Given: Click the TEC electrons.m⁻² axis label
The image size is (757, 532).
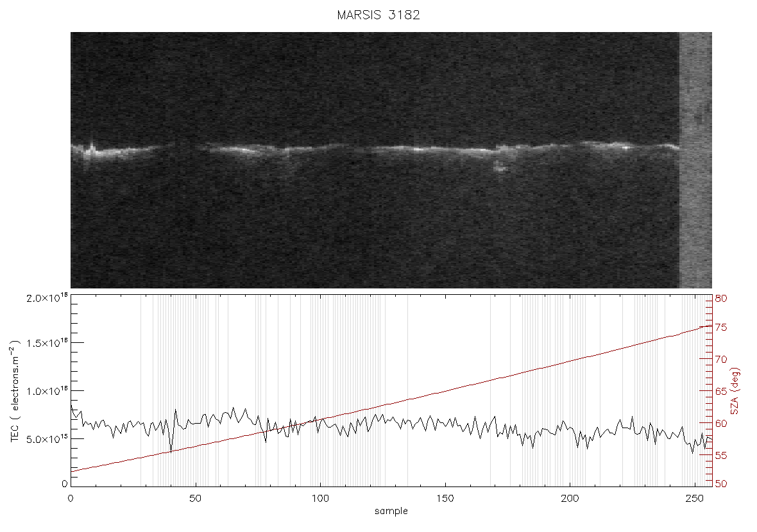Looking at the screenshot, I should [15, 391].
